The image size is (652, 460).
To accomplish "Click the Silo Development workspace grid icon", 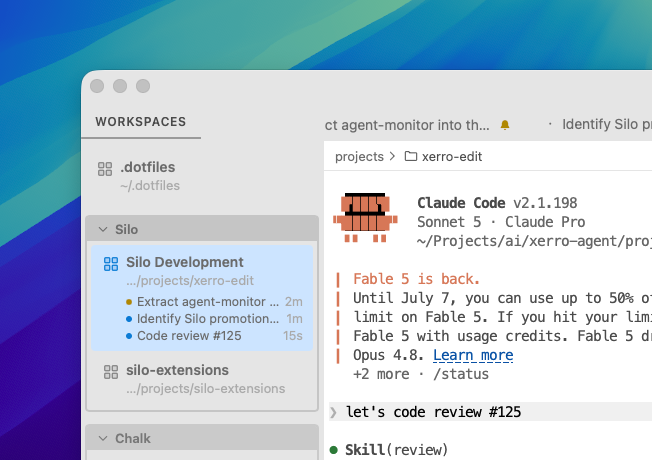I will coord(111,264).
